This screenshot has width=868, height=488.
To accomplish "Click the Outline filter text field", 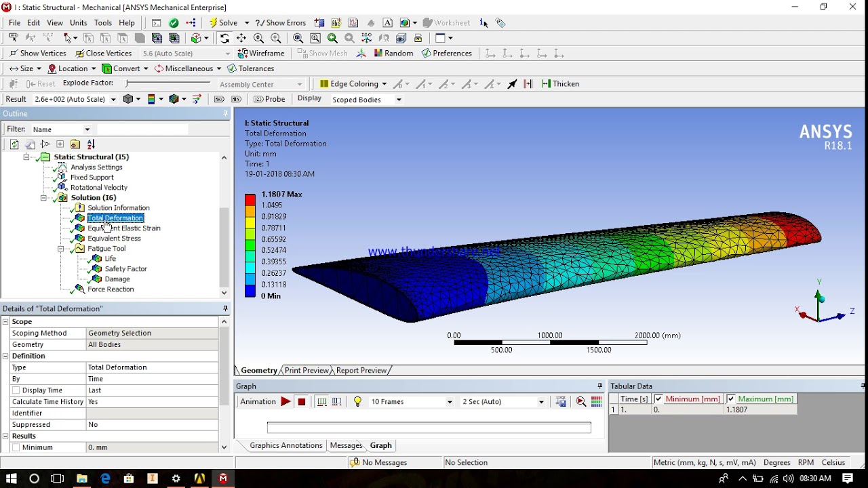I will [x=142, y=129].
